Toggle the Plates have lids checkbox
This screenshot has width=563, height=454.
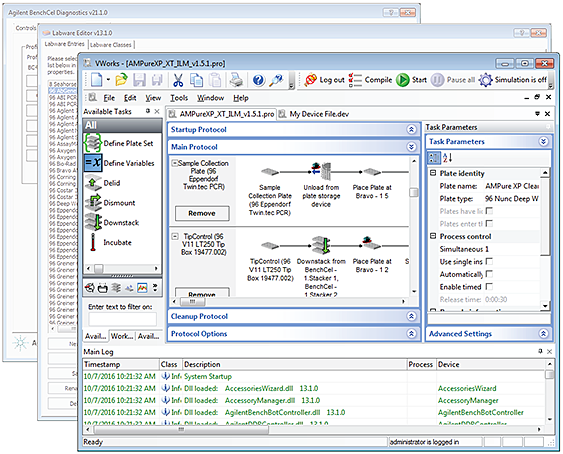click(x=489, y=211)
